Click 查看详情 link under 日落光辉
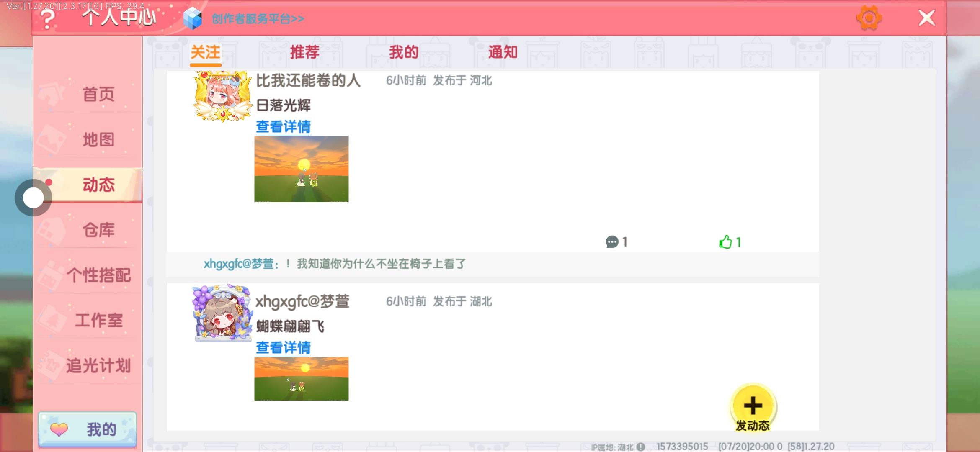This screenshot has height=452, width=980. (x=283, y=126)
